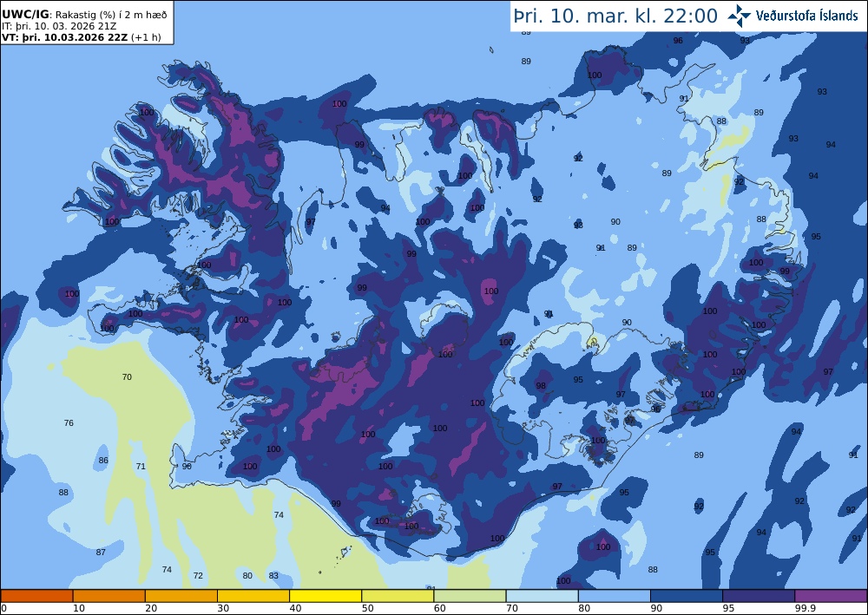Pick the dark orange 0–10 legend swatch
This screenshot has height=615, width=868.
[36, 596]
